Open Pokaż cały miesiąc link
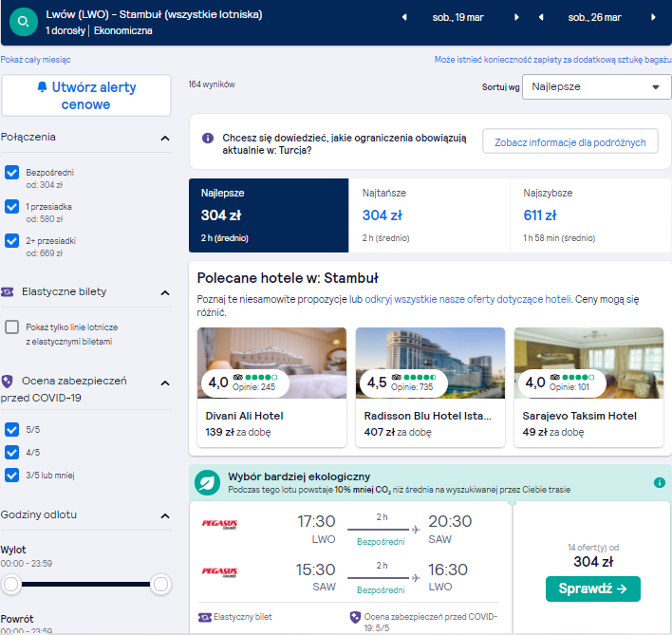 click(35, 60)
